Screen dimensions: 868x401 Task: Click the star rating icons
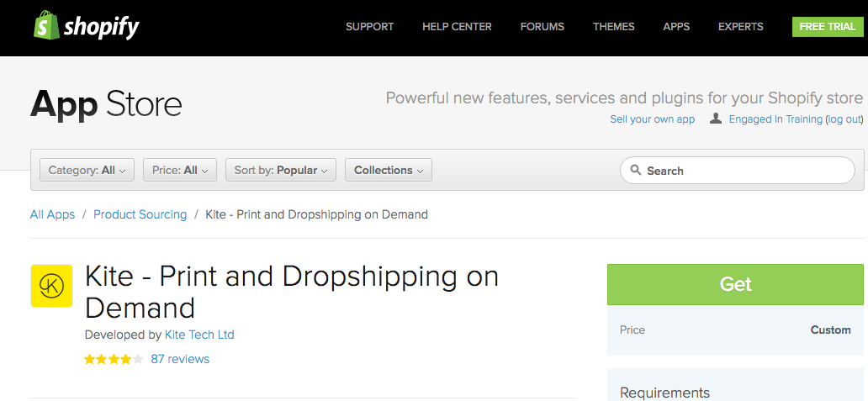(114, 360)
